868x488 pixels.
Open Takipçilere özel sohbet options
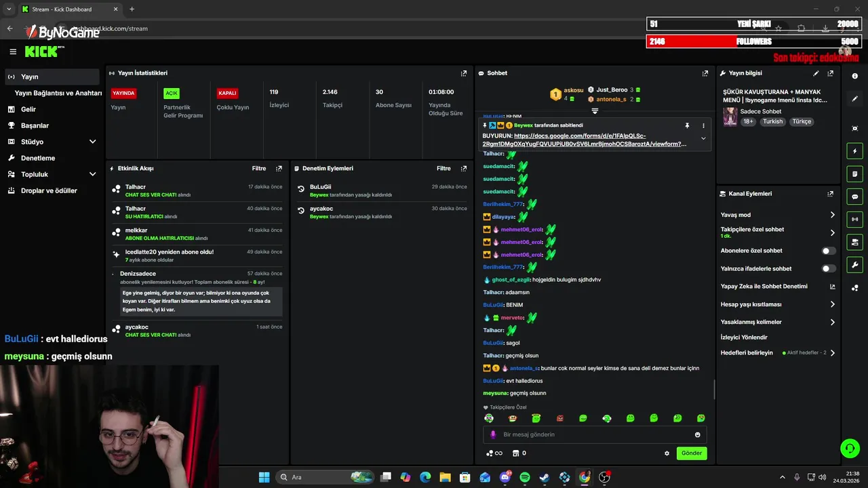point(833,232)
